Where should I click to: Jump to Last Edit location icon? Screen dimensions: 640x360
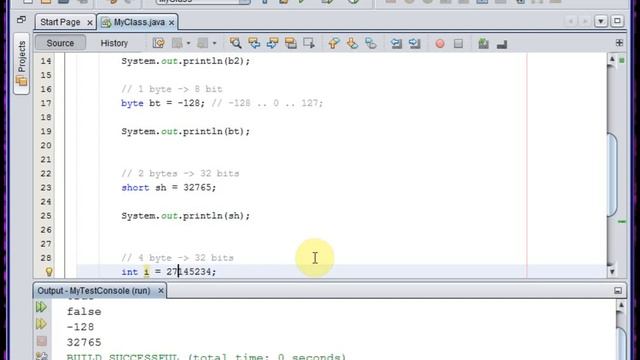click(158, 43)
